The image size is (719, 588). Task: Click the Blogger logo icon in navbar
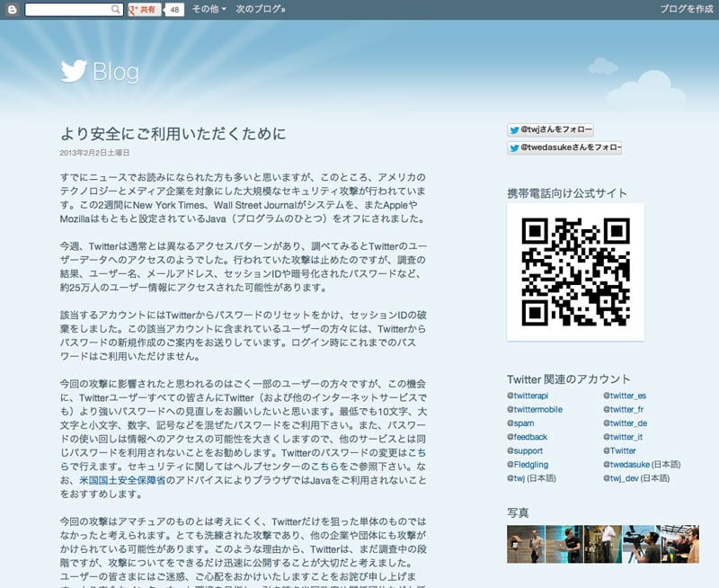(12, 9)
